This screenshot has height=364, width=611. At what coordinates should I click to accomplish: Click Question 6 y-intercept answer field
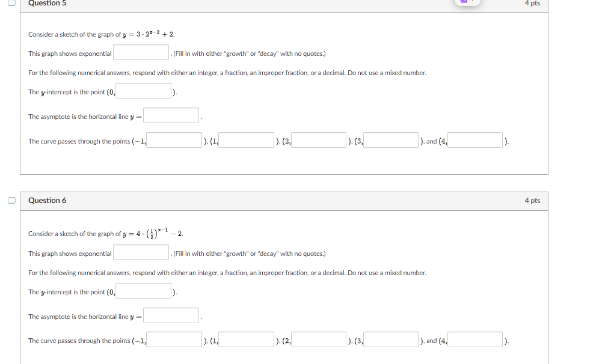pos(144,290)
